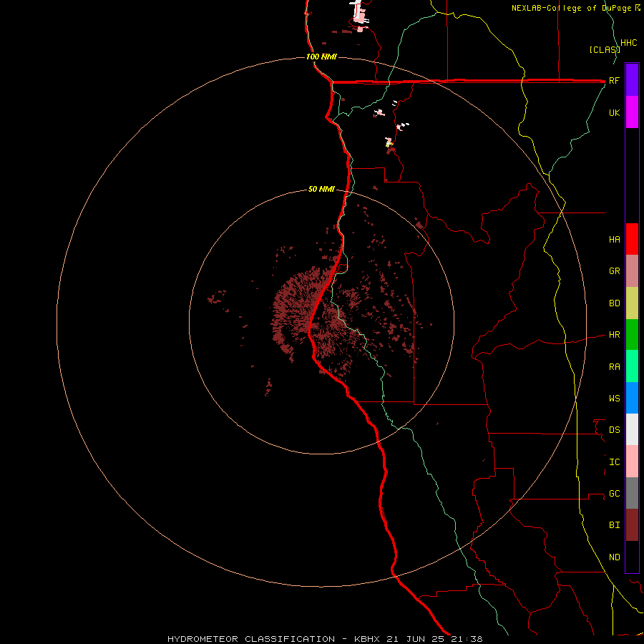
Task: Click the purple RF color swatch
Action: (632, 80)
